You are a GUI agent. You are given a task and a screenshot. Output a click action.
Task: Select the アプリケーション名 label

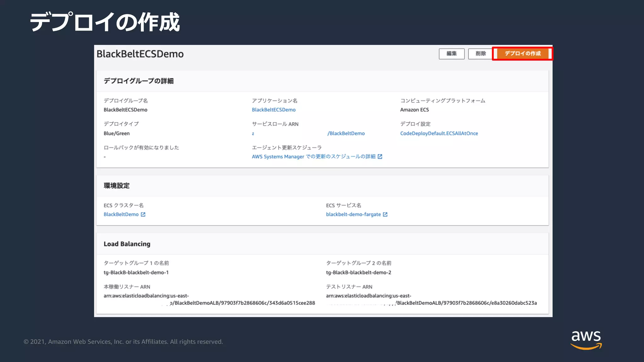tap(275, 101)
